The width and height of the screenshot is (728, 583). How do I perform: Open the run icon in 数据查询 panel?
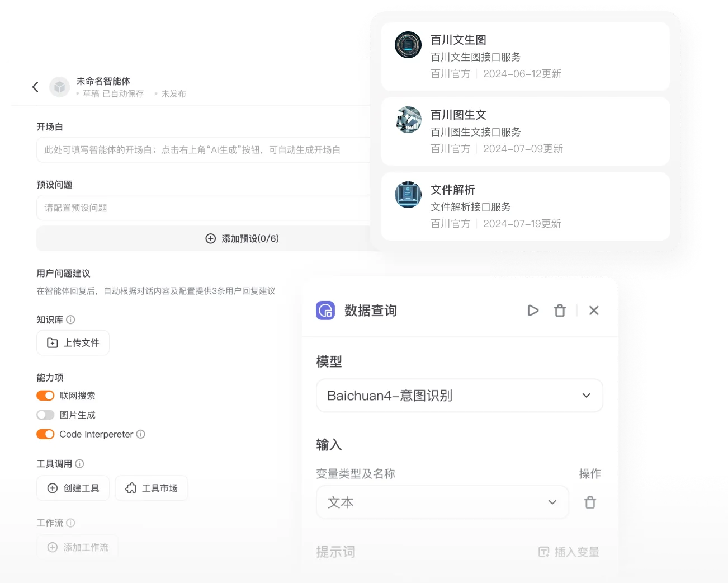point(533,310)
